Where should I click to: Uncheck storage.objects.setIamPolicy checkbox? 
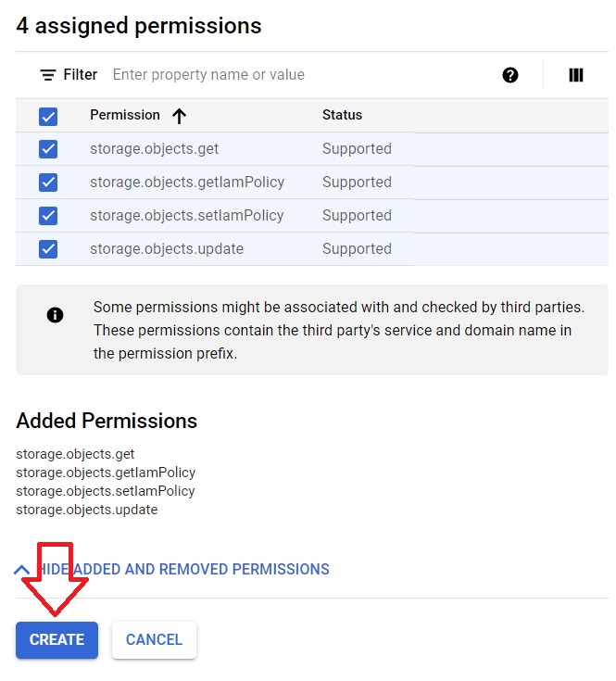tap(48, 215)
